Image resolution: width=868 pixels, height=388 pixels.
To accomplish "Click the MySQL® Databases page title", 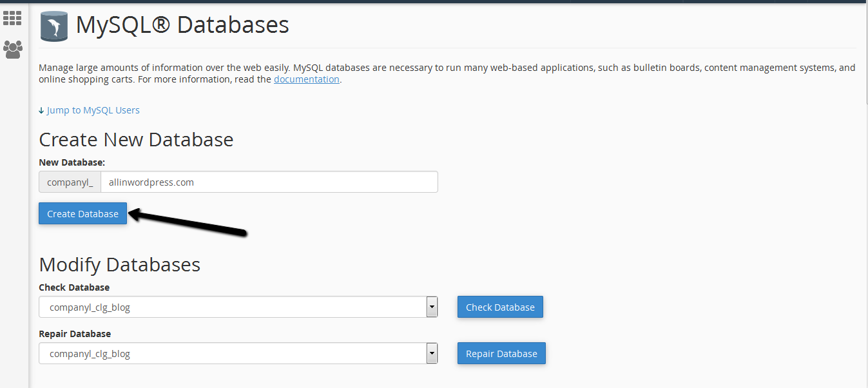I will click(182, 25).
